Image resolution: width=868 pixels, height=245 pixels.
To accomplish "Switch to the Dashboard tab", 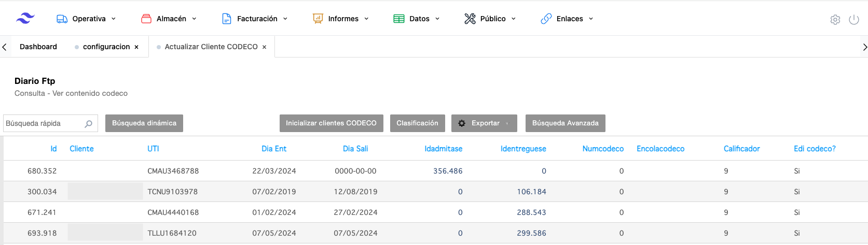I will click(38, 47).
